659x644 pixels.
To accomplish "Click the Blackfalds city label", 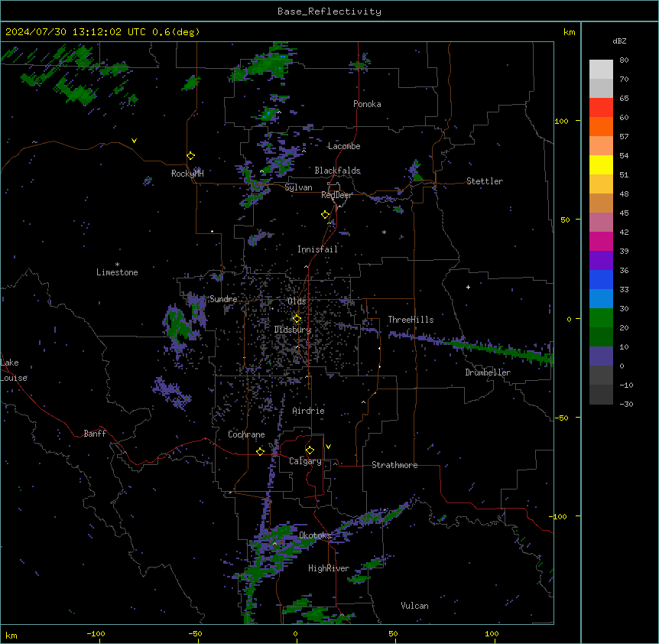I will [x=337, y=171].
